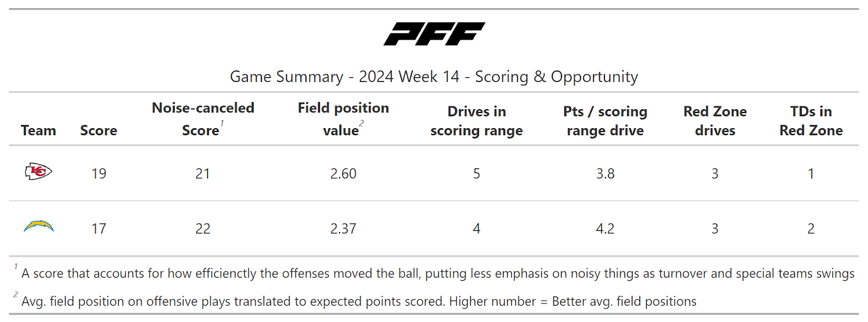Click the Chiefs noise-canceled score 21
This screenshot has width=868, height=322.
click(x=203, y=174)
